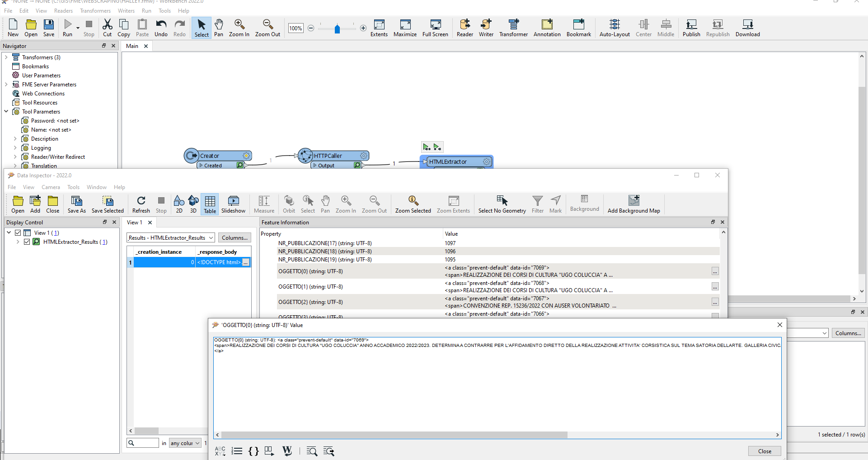Viewport: 868px width, 460px height.
Task: Click Publish in the Workbench toolbar
Action: 691,28
